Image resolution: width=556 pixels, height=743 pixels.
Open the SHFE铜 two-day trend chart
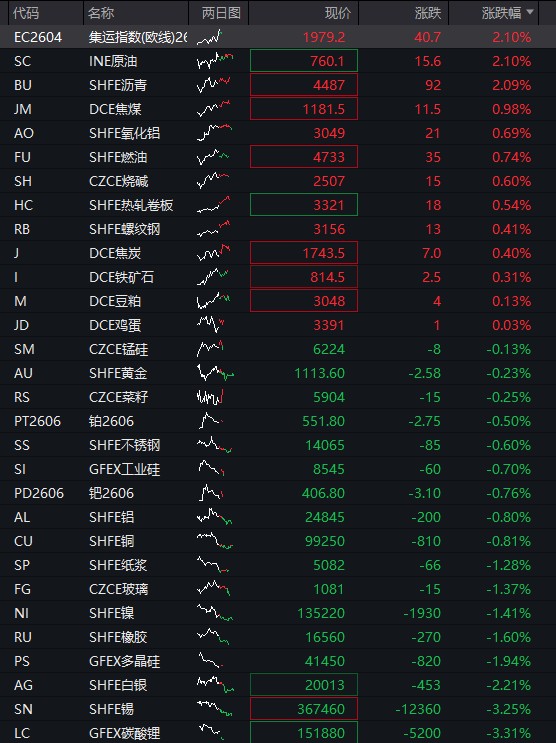215,541
